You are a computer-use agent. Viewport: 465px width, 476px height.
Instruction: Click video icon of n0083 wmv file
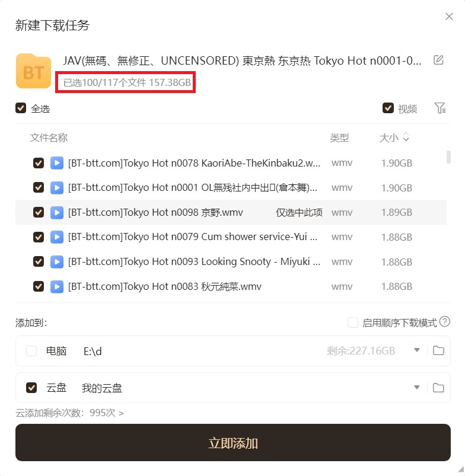click(57, 286)
